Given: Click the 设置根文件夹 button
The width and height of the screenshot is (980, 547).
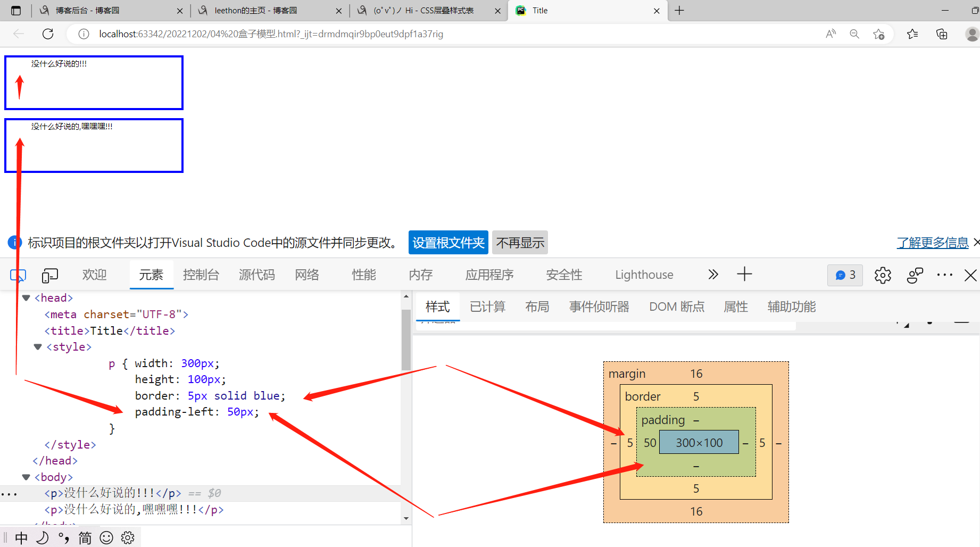Looking at the screenshot, I should tap(449, 243).
